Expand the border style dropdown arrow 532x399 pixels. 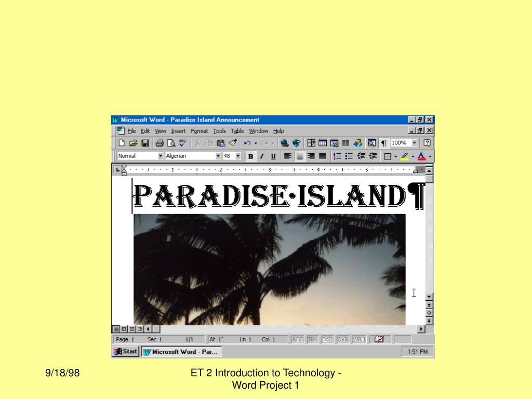[395, 156]
